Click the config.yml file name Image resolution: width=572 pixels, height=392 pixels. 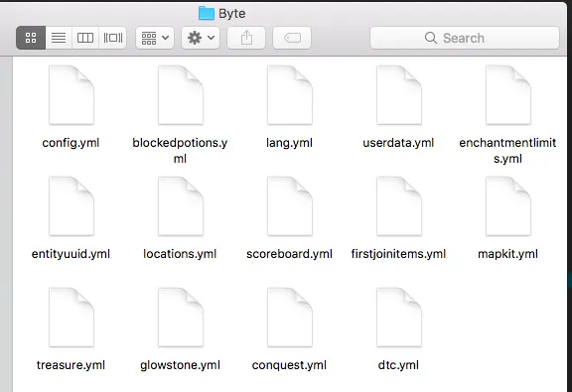[71, 143]
